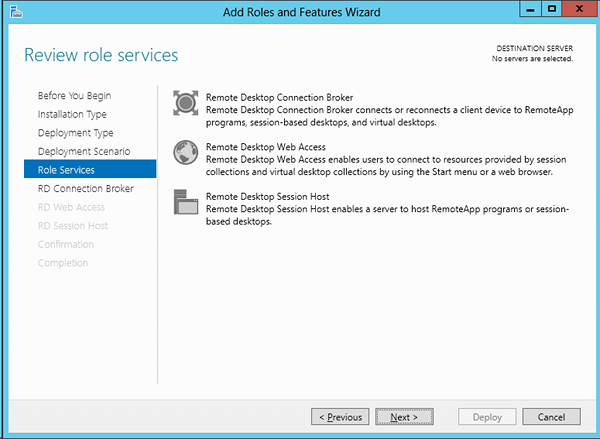
Task: Click the Remote Desktop Session Host icon
Action: click(186, 202)
